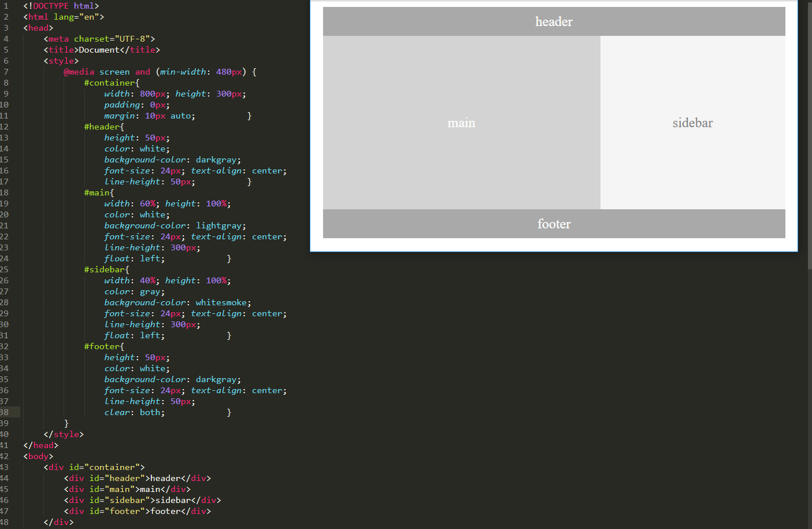Click the header bar in the preview
Viewport: 812px width, 529px height.
pos(554,21)
